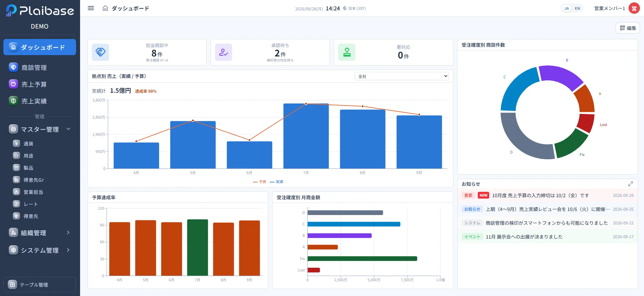Toggle 実績 series in chart legend

[x=277, y=182]
